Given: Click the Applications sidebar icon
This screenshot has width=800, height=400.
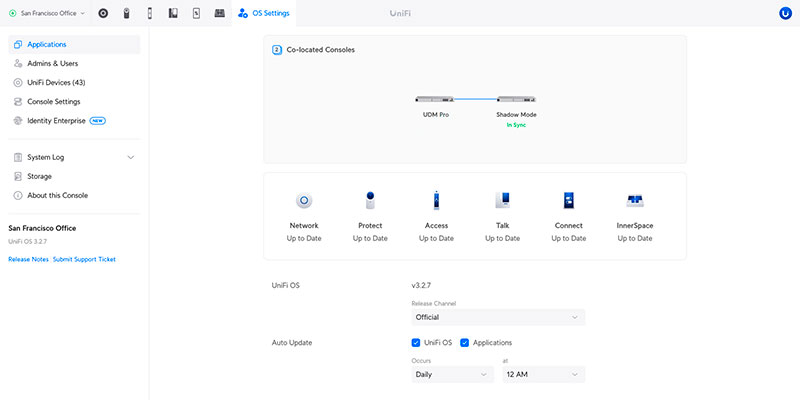Looking at the screenshot, I should point(18,44).
